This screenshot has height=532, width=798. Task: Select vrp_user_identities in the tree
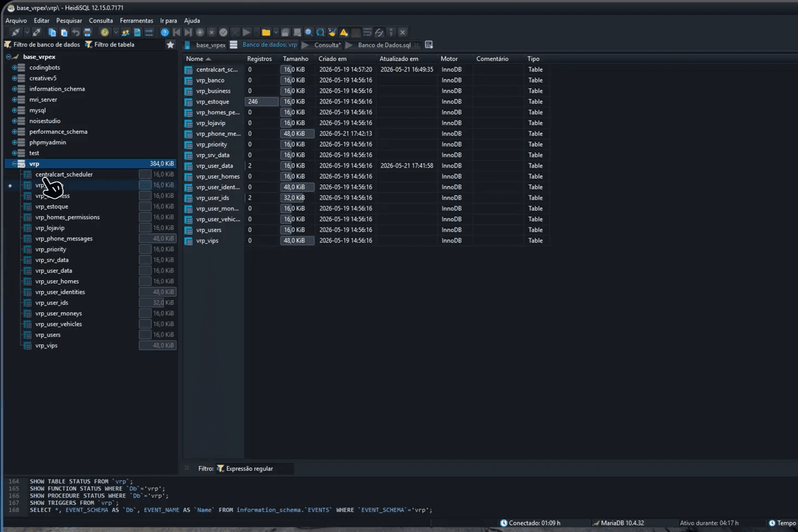[x=60, y=292]
